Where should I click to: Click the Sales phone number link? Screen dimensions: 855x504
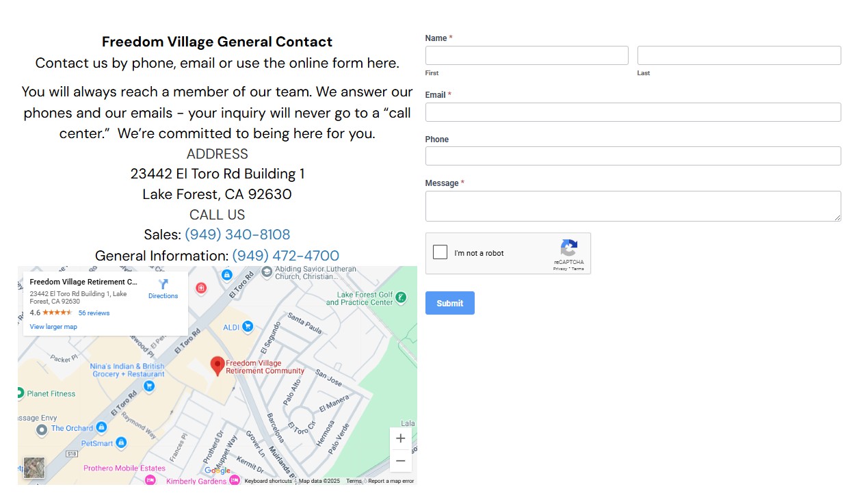pos(237,234)
